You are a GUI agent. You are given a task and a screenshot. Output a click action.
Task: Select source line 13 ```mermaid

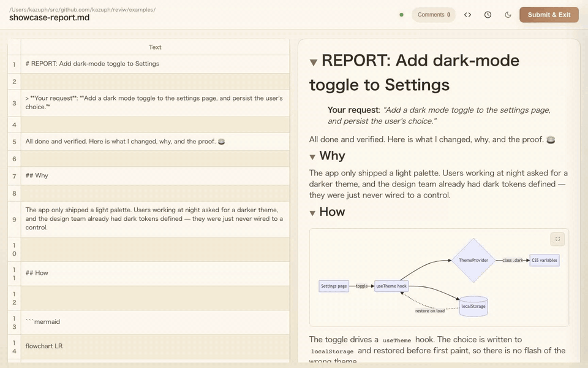point(155,322)
